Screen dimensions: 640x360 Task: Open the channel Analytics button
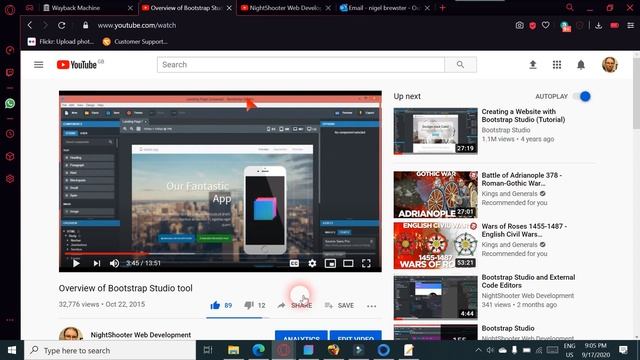(301, 336)
